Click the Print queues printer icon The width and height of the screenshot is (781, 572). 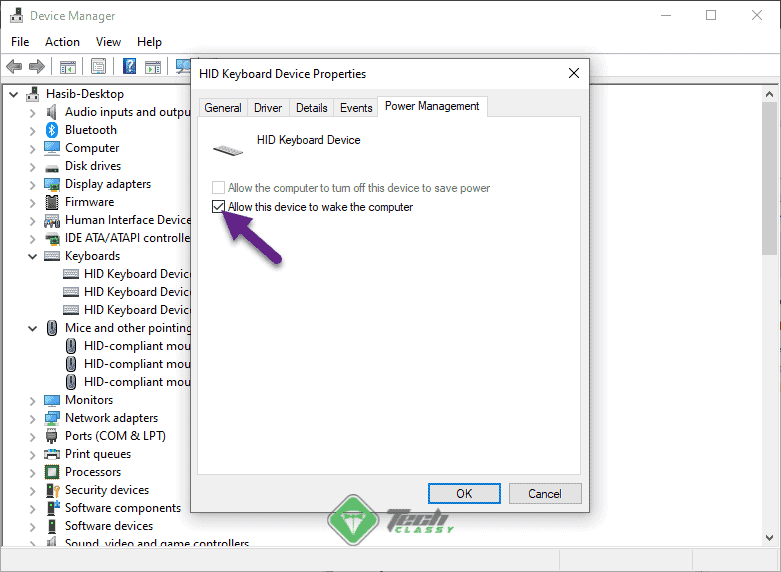[52, 454]
